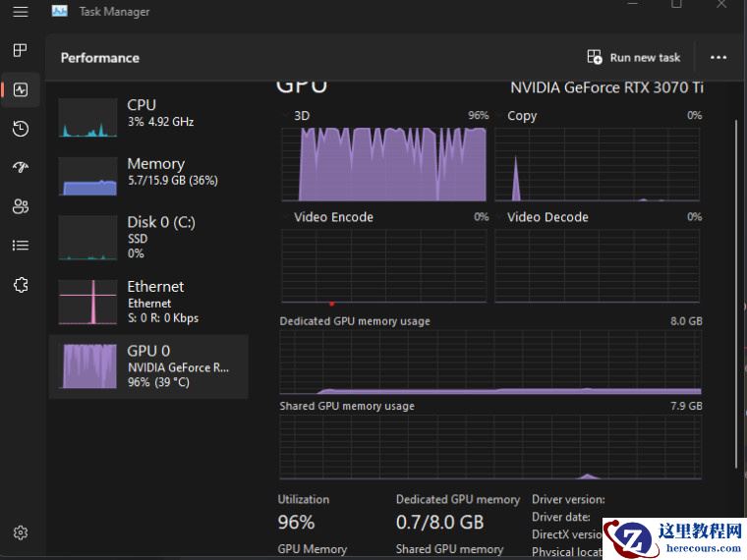Open the Details page icon
The width and height of the screenshot is (747, 560).
(x=21, y=246)
